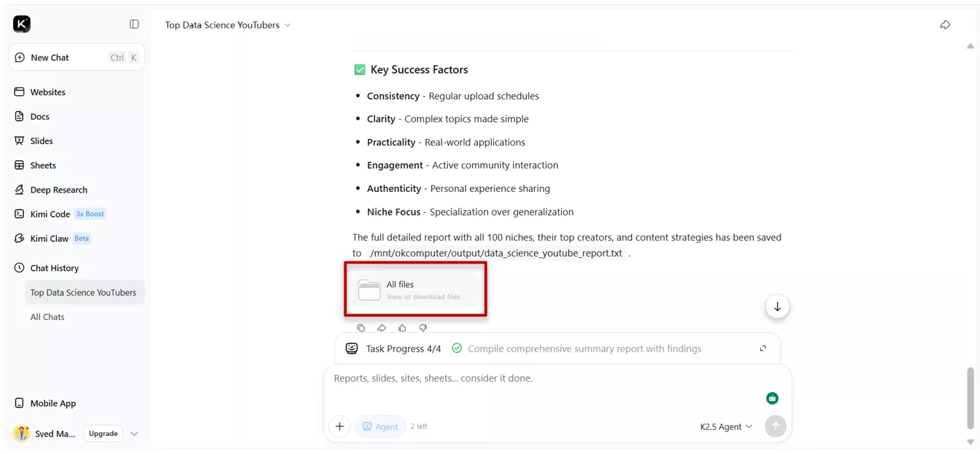The height and width of the screenshot is (454, 980).
Task: Collapse the sidebar panel icon
Action: [x=134, y=24]
